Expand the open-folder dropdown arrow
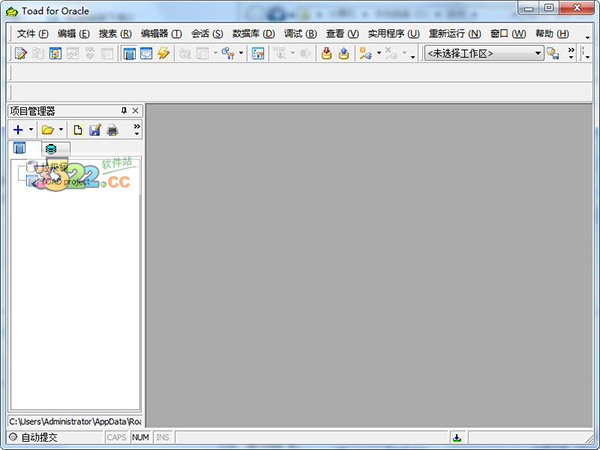This screenshot has width=600, height=450. pyautogui.click(x=61, y=130)
